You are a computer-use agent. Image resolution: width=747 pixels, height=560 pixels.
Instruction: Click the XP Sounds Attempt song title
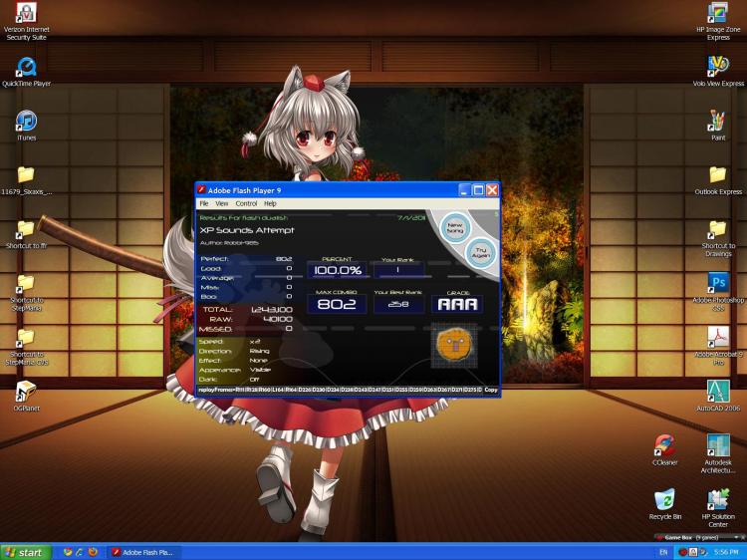(247, 230)
